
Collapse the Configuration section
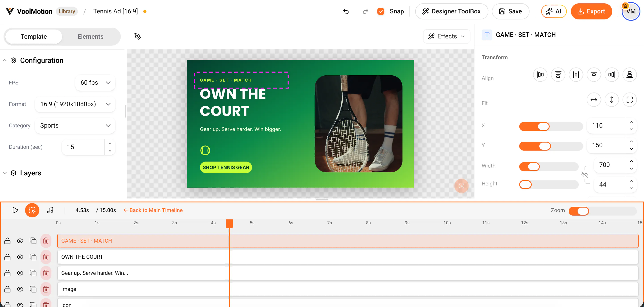pos(4,61)
